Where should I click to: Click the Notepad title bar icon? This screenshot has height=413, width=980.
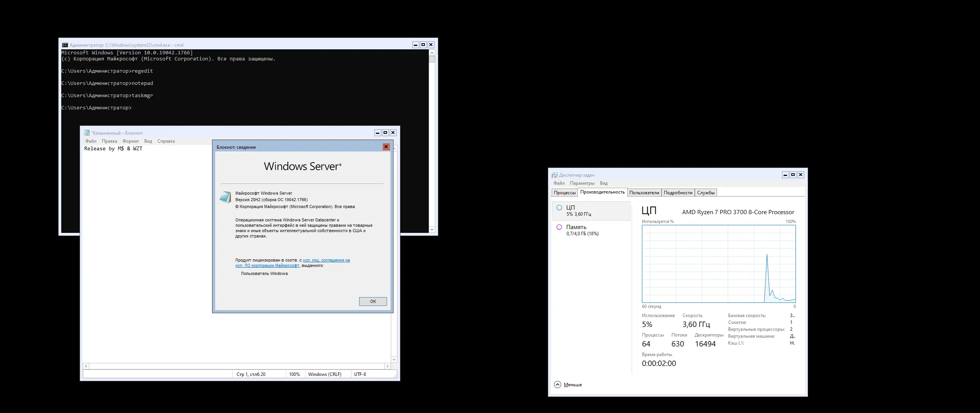pyautogui.click(x=87, y=133)
